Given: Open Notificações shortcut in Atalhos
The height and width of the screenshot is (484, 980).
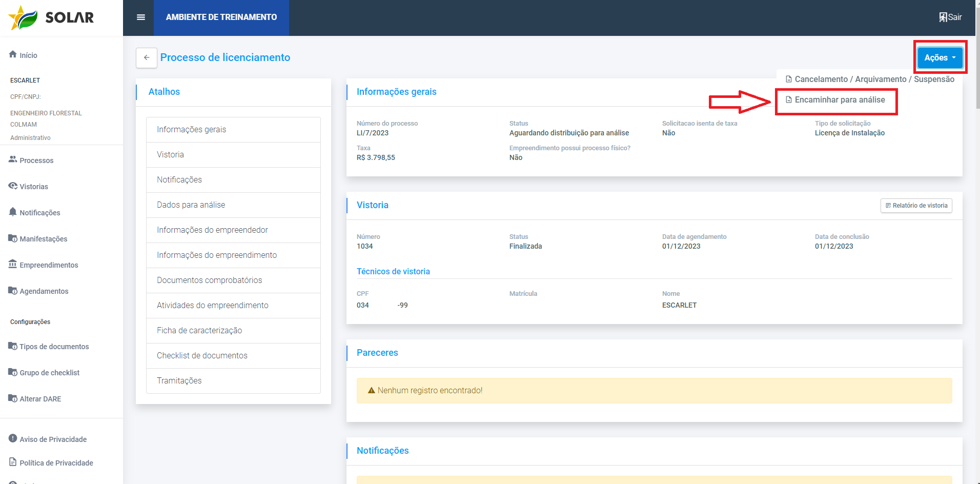Looking at the screenshot, I should 233,180.
